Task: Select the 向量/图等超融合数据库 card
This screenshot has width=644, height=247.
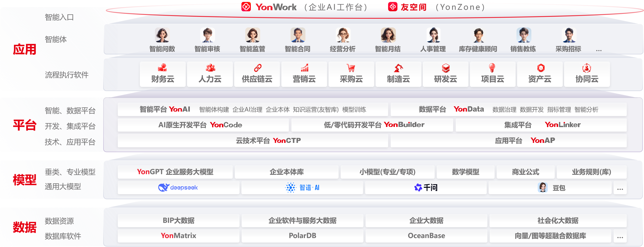Action: pyautogui.click(x=550, y=236)
